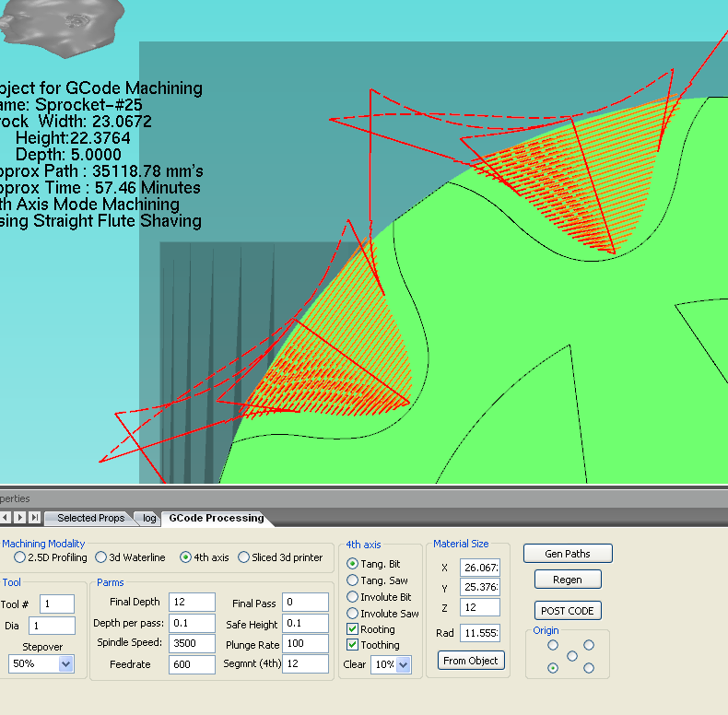The image size is (728, 715).
Task: Switch to the Selected Props tab
Action: pyautogui.click(x=89, y=518)
